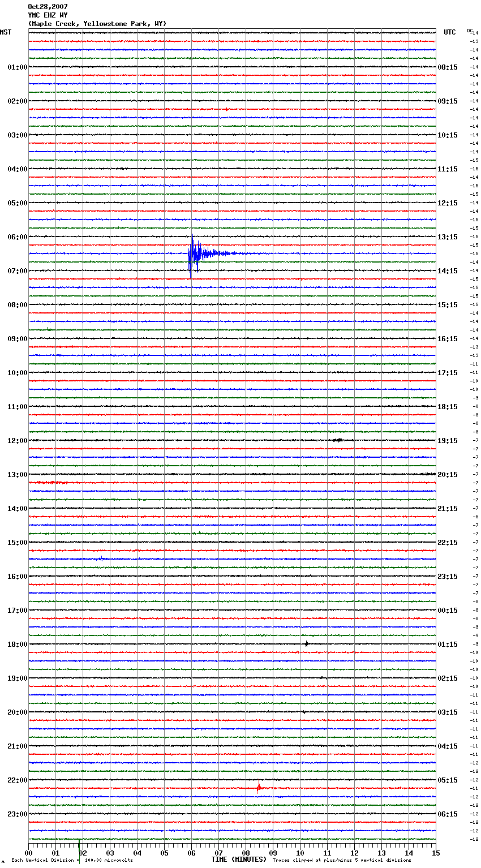Click the UTC axis header

[x=450, y=32]
